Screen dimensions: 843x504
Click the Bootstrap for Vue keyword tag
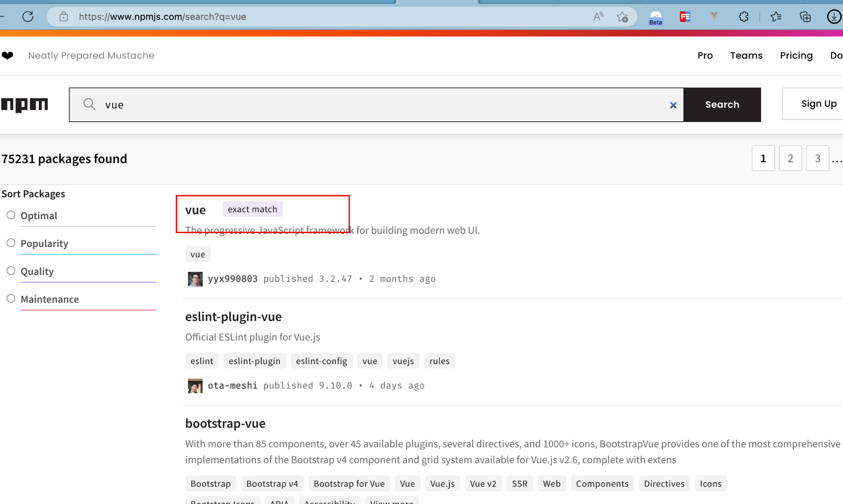[349, 484]
